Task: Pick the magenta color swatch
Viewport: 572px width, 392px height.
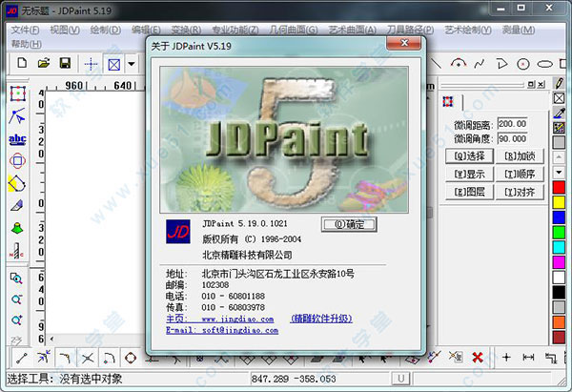Action: [559, 262]
